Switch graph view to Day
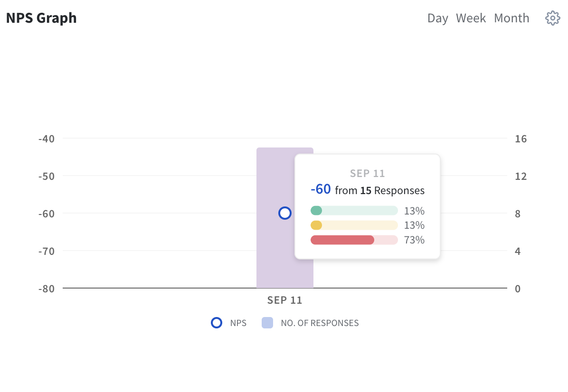This screenshot has height=392, width=568. click(x=437, y=19)
